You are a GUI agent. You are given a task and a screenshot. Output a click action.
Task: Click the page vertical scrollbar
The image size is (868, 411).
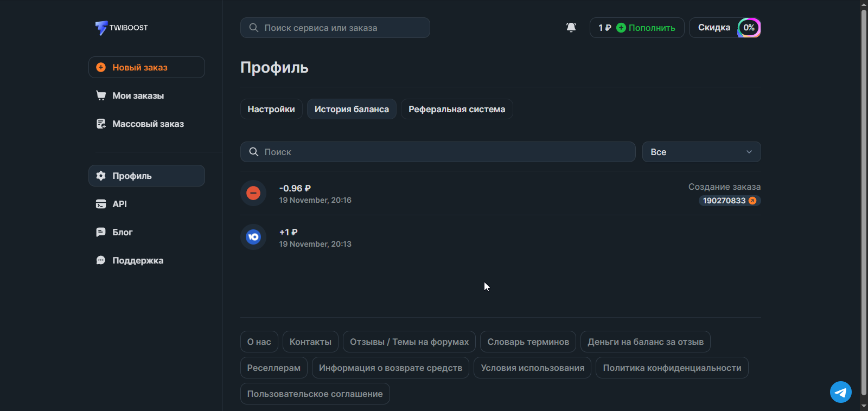[x=864, y=201]
